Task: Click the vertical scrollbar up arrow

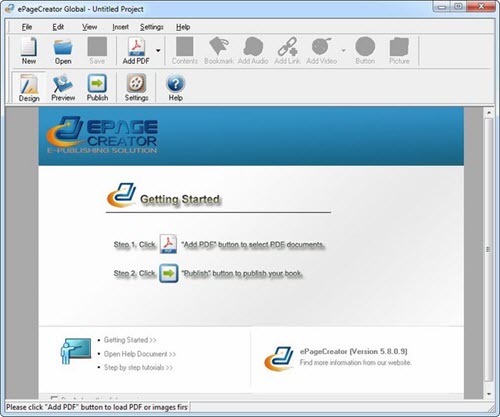Action: tap(489, 113)
